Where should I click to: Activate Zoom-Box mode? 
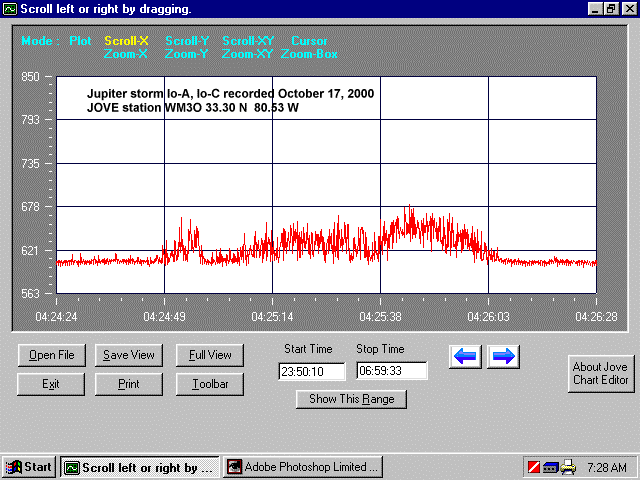(x=309, y=54)
